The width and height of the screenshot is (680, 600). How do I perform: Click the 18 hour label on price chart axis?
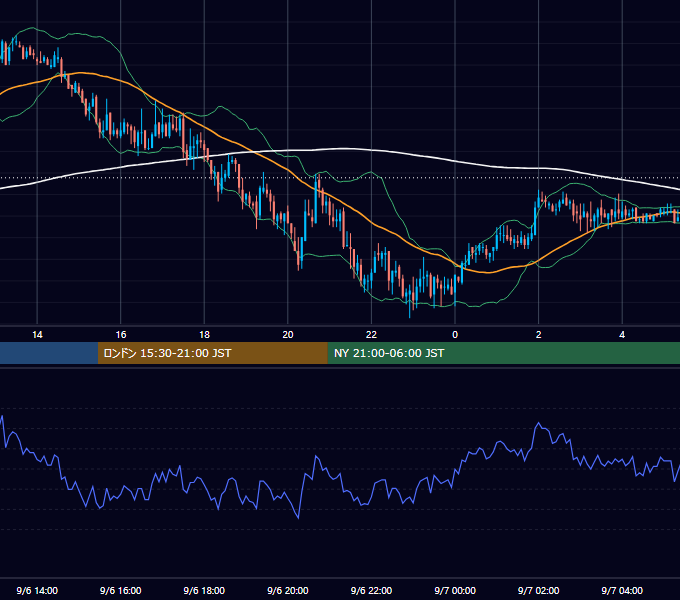(x=204, y=335)
